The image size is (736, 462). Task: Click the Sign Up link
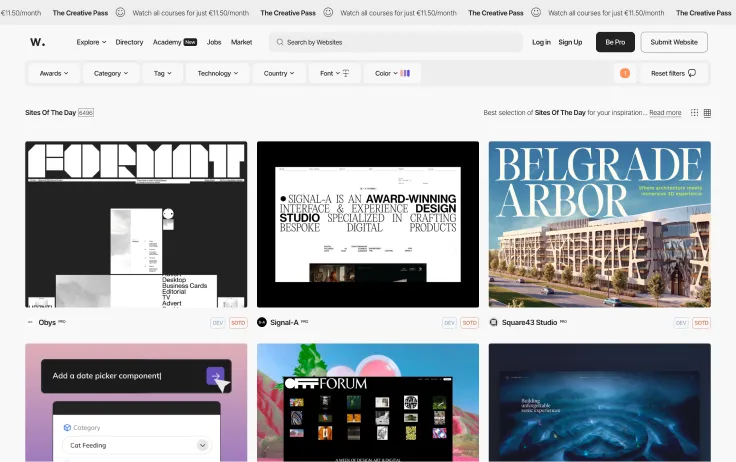pyautogui.click(x=570, y=42)
